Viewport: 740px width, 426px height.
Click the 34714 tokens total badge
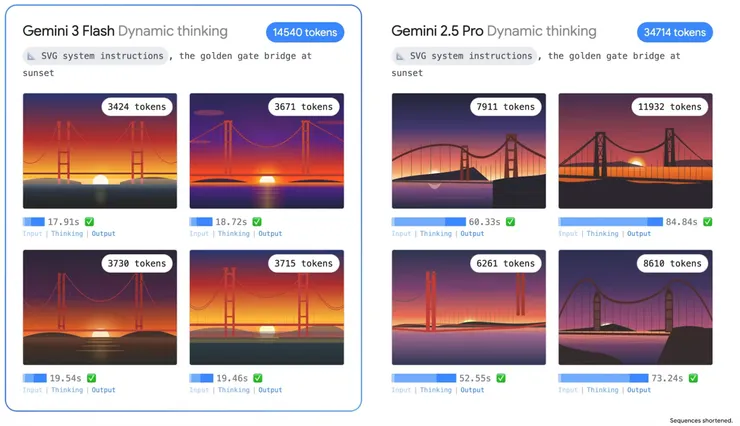pos(673,33)
